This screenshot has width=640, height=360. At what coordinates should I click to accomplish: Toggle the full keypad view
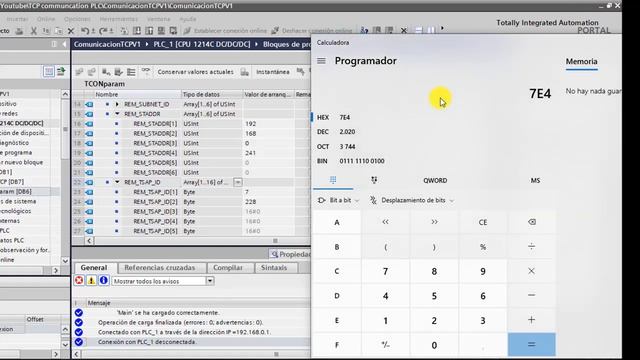point(333,180)
